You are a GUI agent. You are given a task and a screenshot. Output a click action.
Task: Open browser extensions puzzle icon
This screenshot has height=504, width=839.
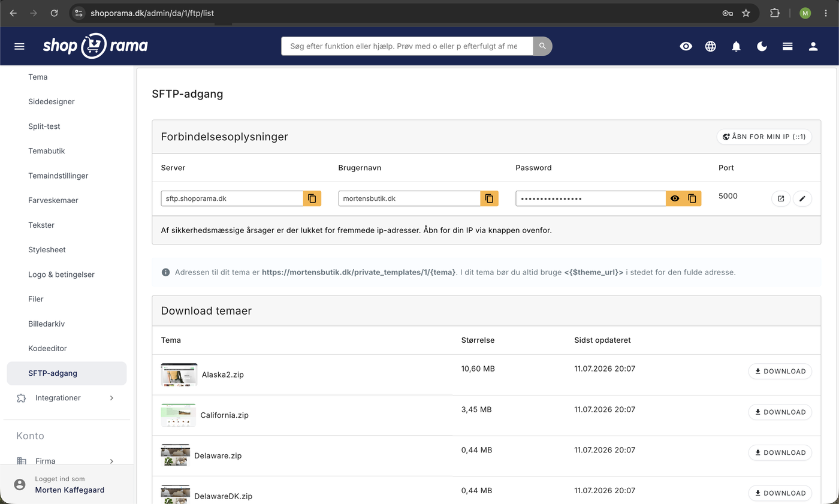[774, 13]
